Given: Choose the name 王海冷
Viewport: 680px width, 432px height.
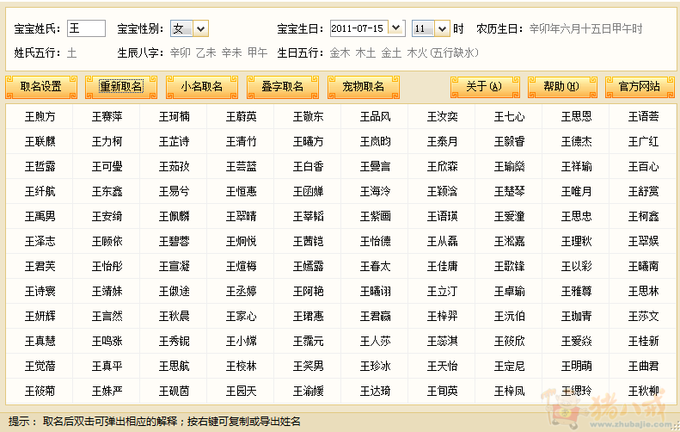Looking at the screenshot, I should click(376, 192).
